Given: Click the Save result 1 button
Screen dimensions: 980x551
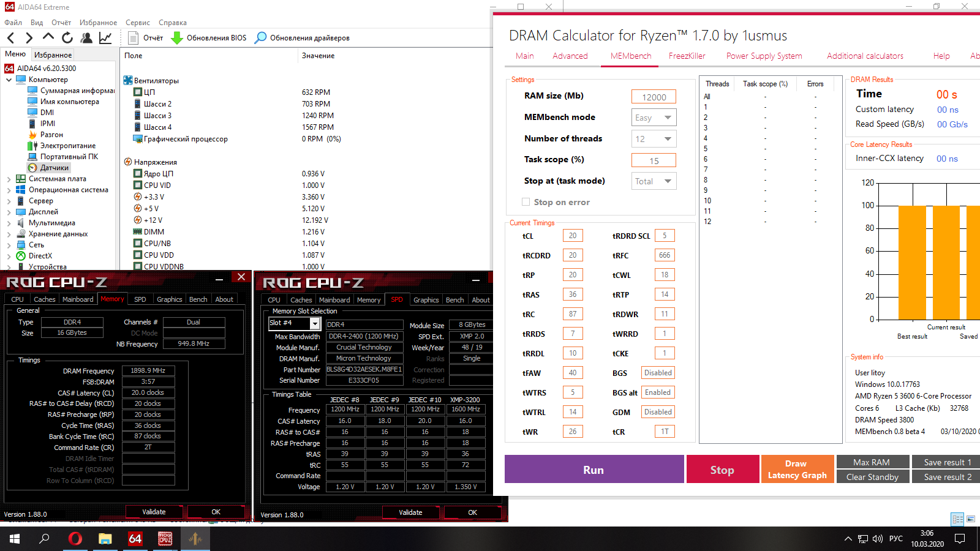Looking at the screenshot, I should click(x=947, y=462).
